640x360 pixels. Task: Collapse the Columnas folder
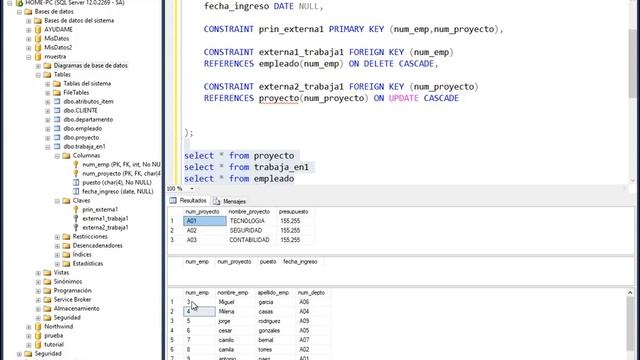coord(57,156)
